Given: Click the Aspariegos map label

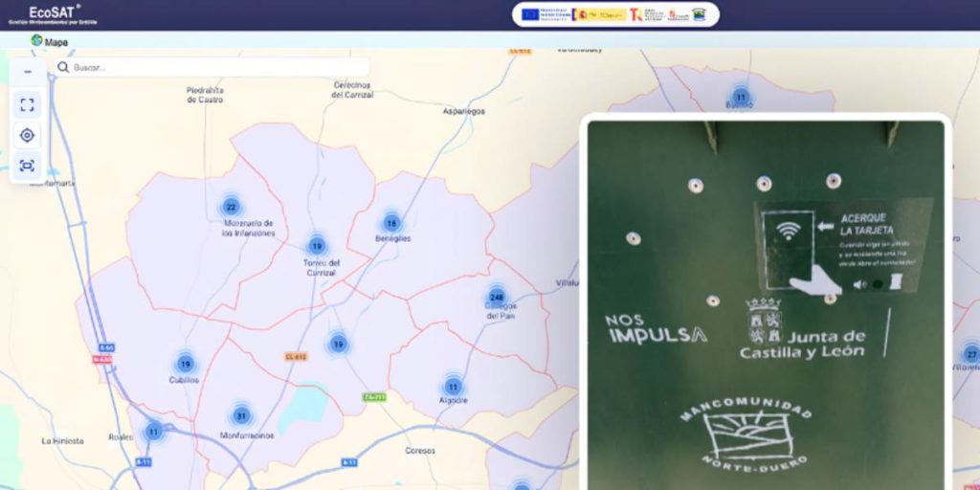Looking at the screenshot, I should [464, 111].
